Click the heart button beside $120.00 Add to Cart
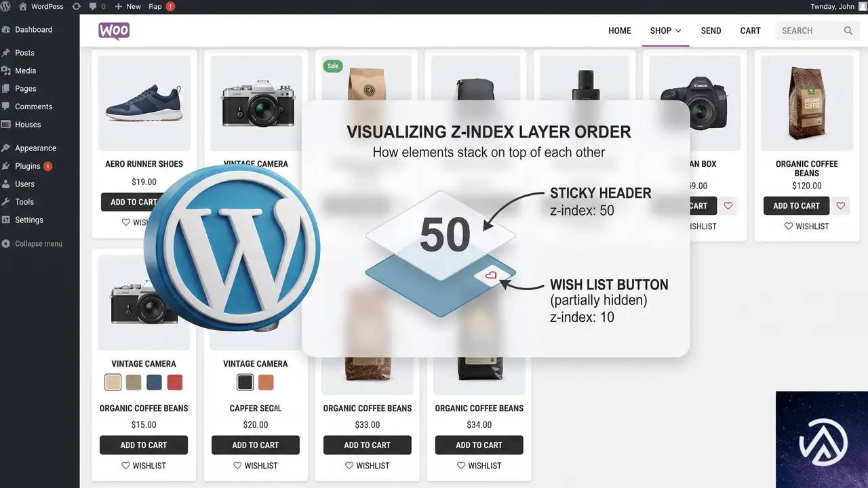Viewport: 868px width, 488px height. [841, 206]
